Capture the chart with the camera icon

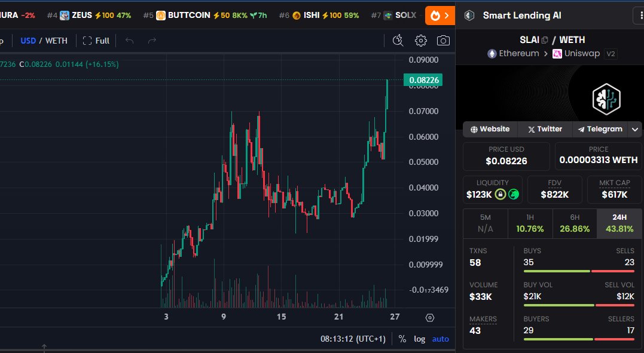tap(442, 40)
